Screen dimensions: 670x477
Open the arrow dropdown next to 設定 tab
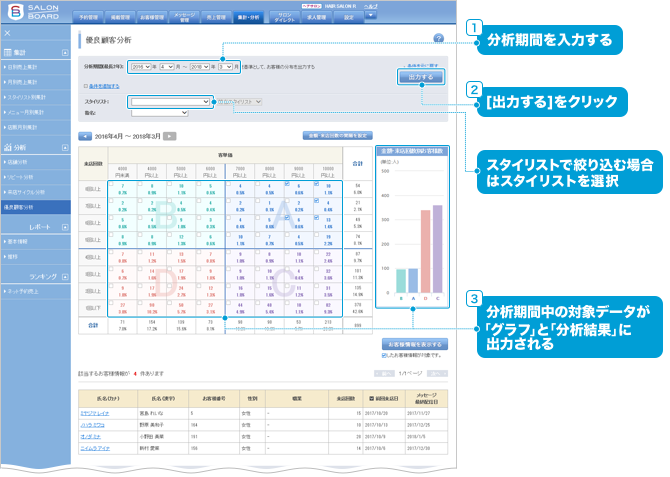point(370,15)
